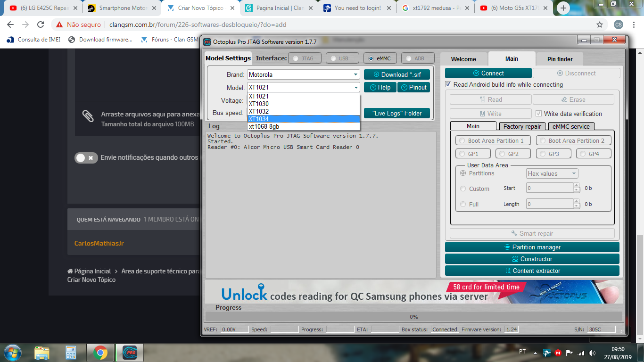
Task: Open the Download firmware bookmark
Action: click(x=100, y=40)
